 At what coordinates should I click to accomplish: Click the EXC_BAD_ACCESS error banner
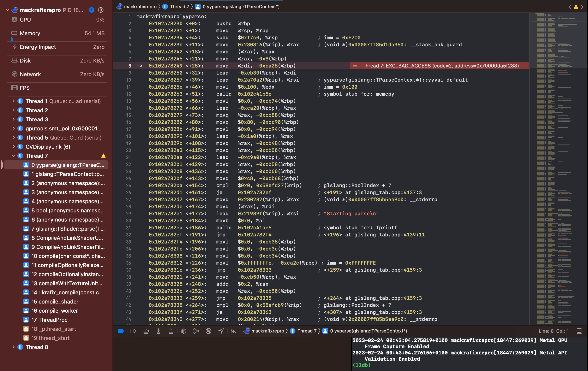pyautogui.click(x=439, y=65)
